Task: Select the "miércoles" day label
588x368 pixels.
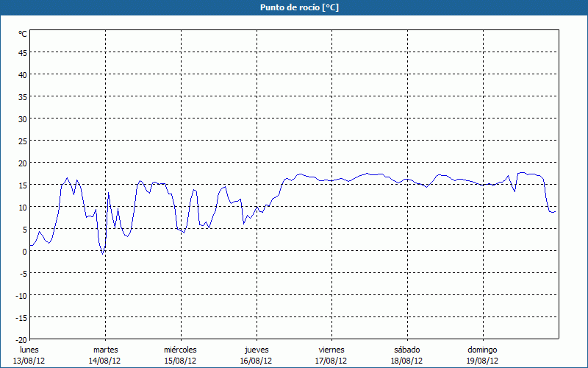Action: [180, 350]
